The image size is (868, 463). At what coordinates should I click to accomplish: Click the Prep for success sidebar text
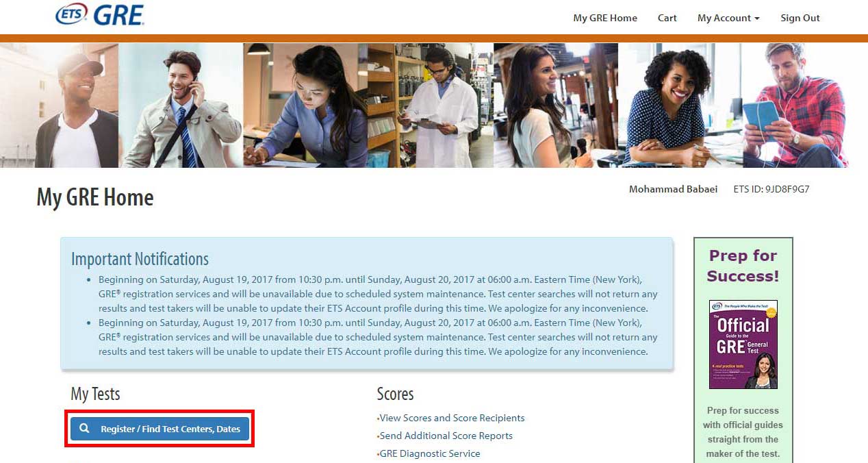click(x=743, y=432)
